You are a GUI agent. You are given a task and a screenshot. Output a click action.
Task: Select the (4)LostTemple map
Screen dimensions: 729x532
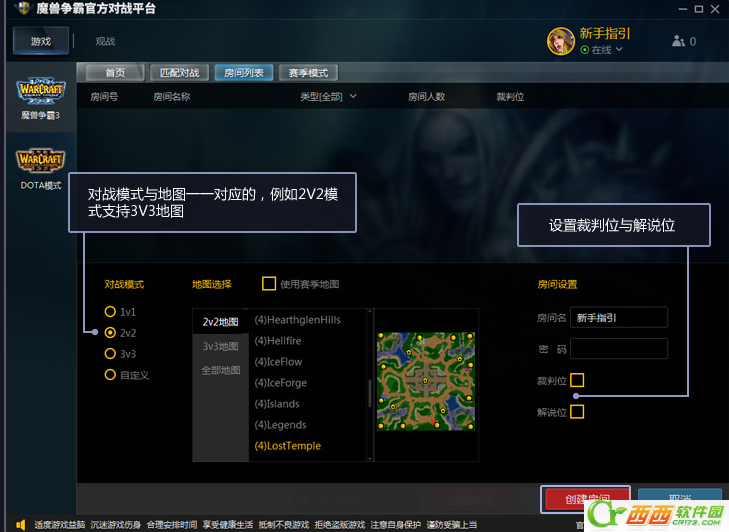[x=288, y=446]
